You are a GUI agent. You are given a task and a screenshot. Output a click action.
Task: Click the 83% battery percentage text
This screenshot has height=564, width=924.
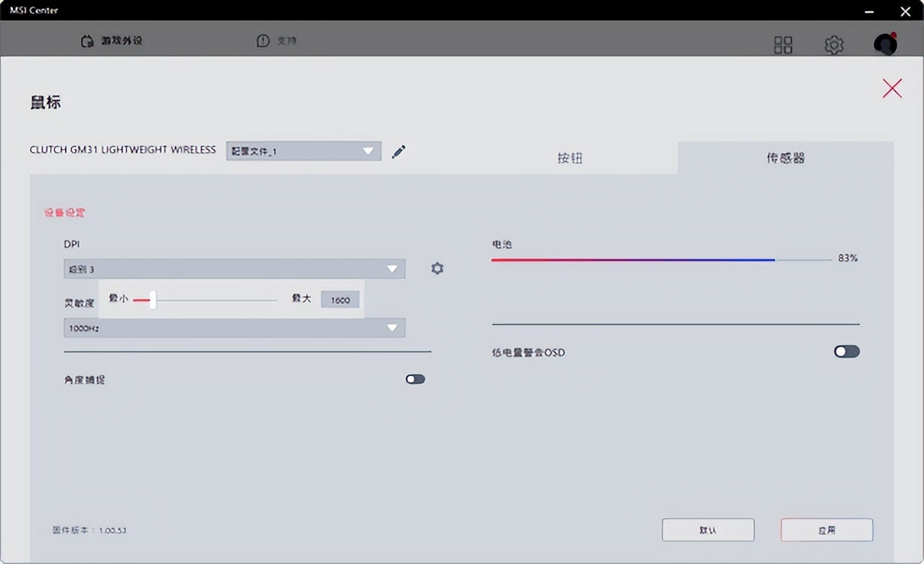click(848, 258)
